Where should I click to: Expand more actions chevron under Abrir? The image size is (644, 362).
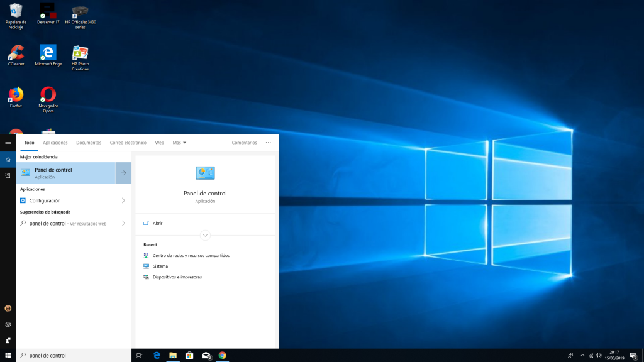[x=205, y=235]
